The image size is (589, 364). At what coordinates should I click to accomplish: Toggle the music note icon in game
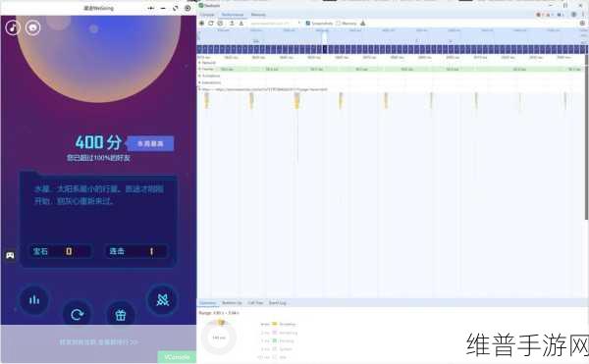pos(13,27)
